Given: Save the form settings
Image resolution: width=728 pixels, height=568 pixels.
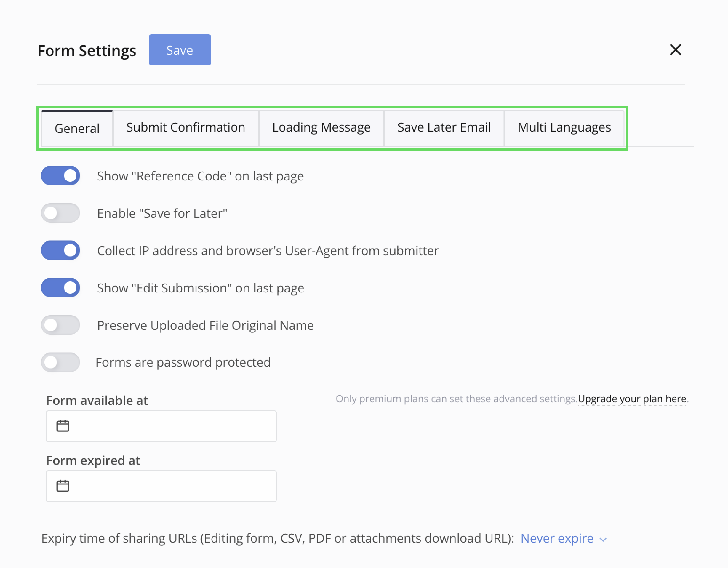Looking at the screenshot, I should 180,50.
